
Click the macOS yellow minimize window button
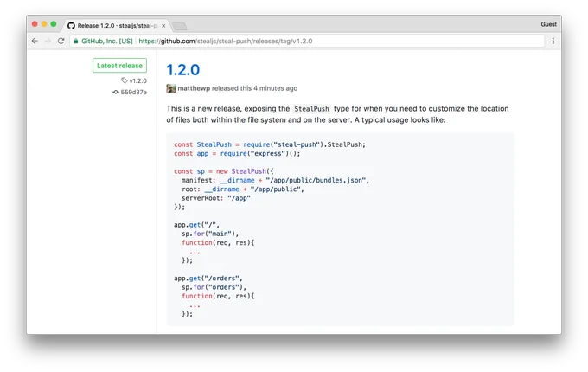click(x=44, y=24)
